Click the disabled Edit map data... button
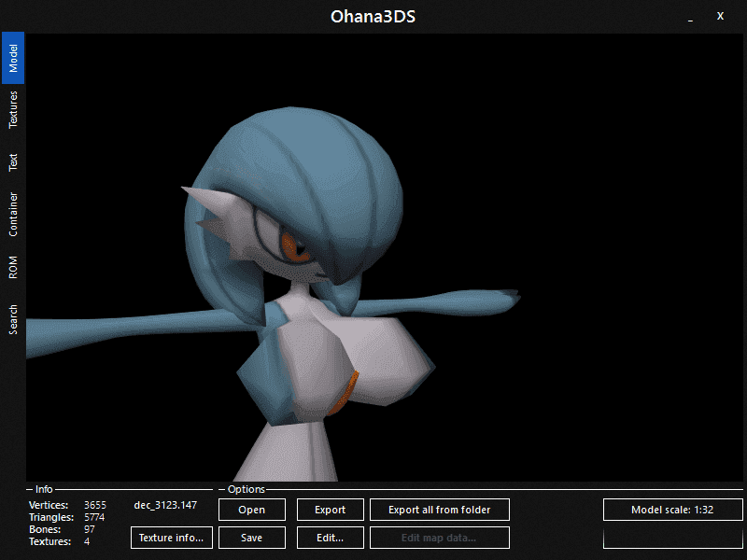The width and height of the screenshot is (747, 560). tap(439, 538)
